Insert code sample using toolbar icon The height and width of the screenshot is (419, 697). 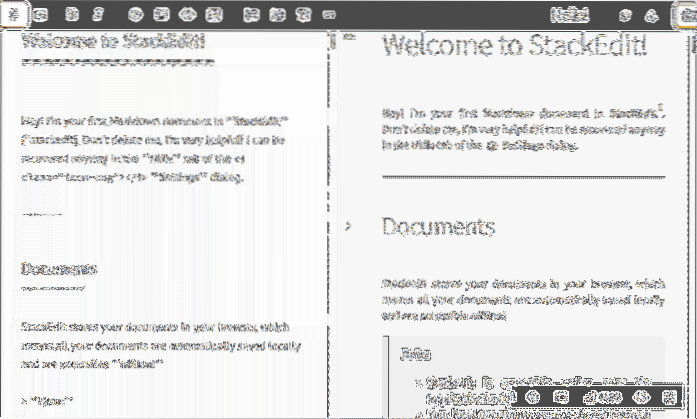185,15
